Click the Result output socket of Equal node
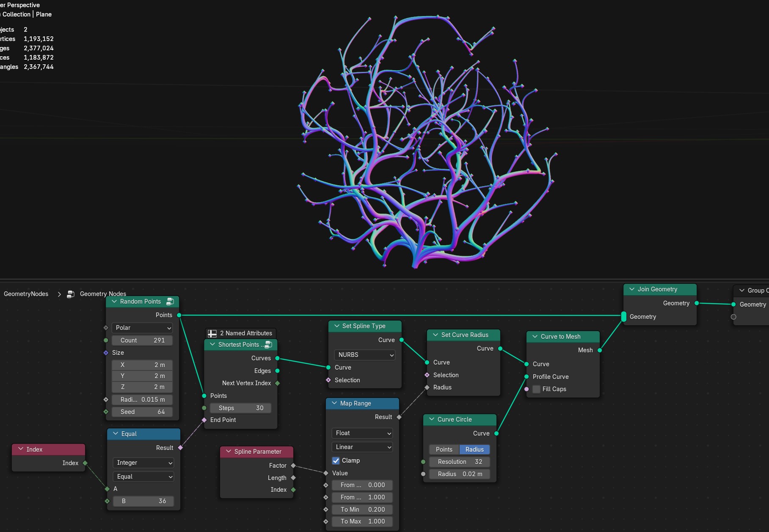The width and height of the screenshot is (769, 532). point(180,447)
